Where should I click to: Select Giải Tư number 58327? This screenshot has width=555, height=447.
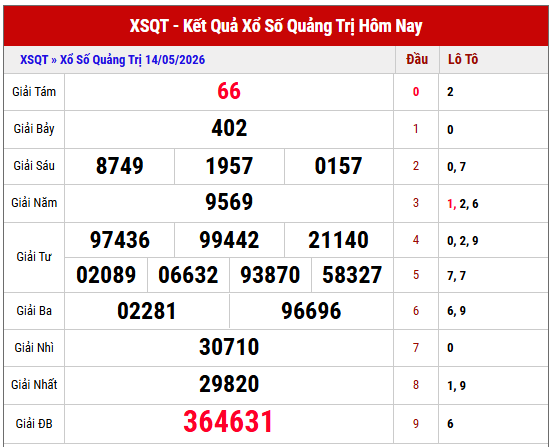(x=352, y=275)
